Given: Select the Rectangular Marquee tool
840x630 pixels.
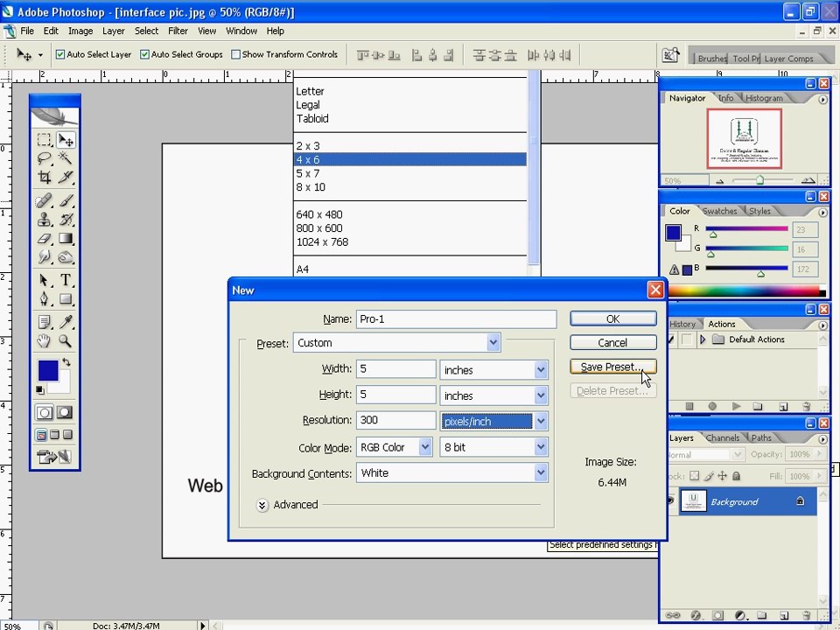Looking at the screenshot, I should coord(44,140).
